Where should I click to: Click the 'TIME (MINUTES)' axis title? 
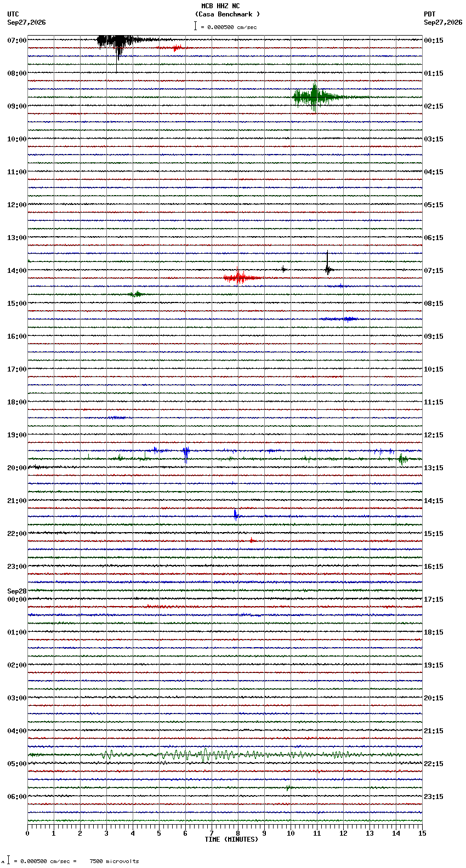pos(231,840)
